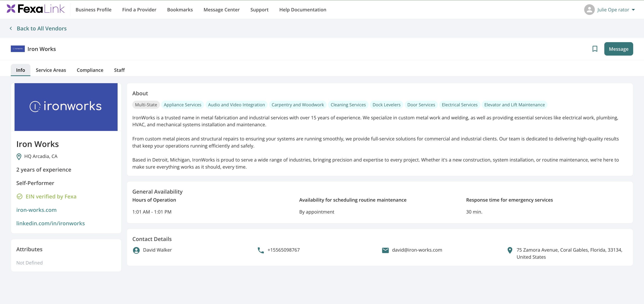Image resolution: width=644 pixels, height=304 pixels.
Task: Bookmark the Iron Works vendor
Action: coord(595,49)
